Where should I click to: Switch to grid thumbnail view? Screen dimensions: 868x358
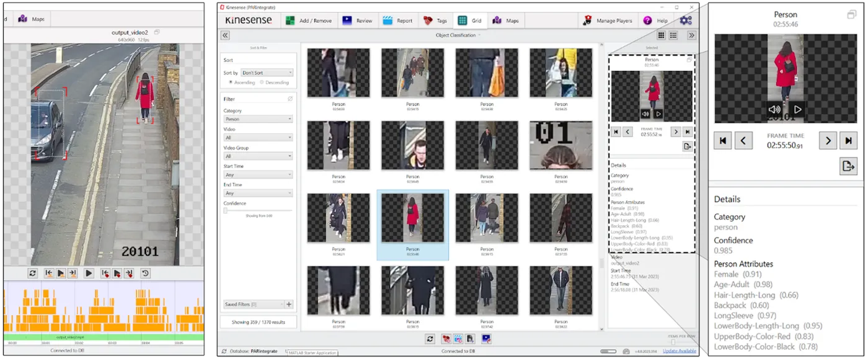click(x=662, y=35)
